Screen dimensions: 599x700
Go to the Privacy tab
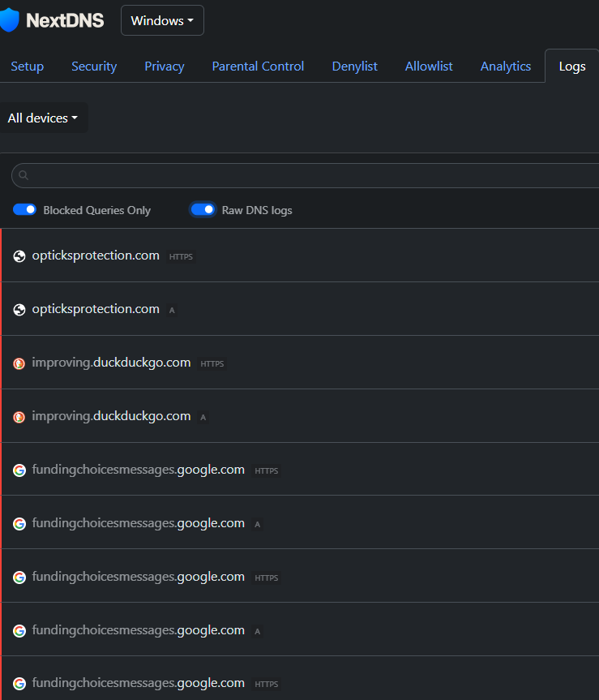pos(165,66)
